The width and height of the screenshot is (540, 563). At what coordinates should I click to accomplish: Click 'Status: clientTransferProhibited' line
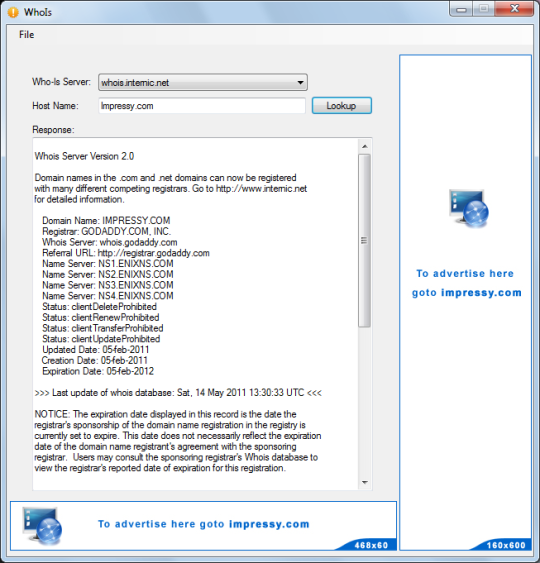point(103,328)
